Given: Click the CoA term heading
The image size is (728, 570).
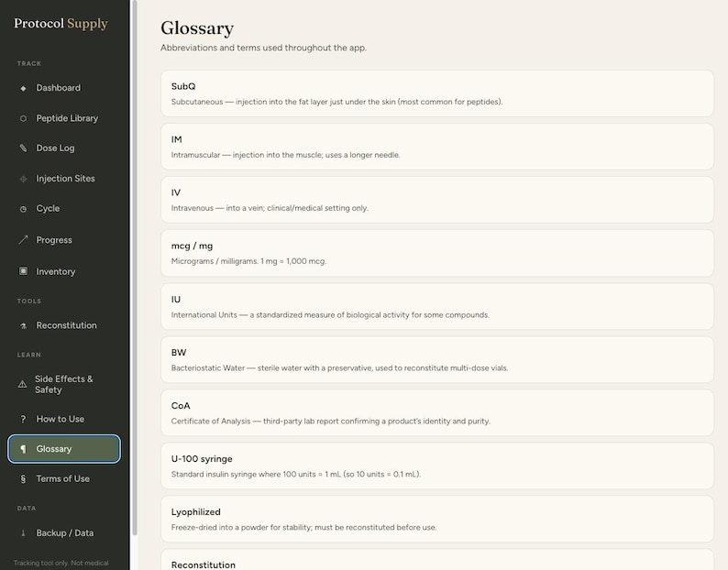Looking at the screenshot, I should coord(181,406).
